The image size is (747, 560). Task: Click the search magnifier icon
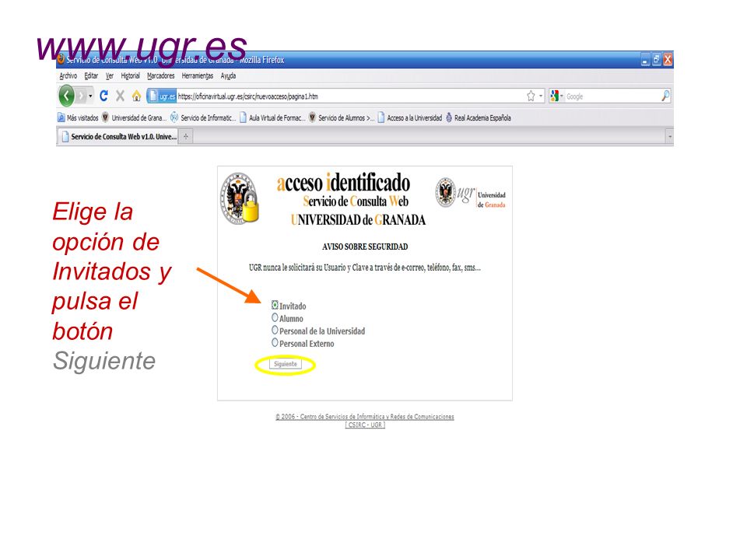(665, 96)
